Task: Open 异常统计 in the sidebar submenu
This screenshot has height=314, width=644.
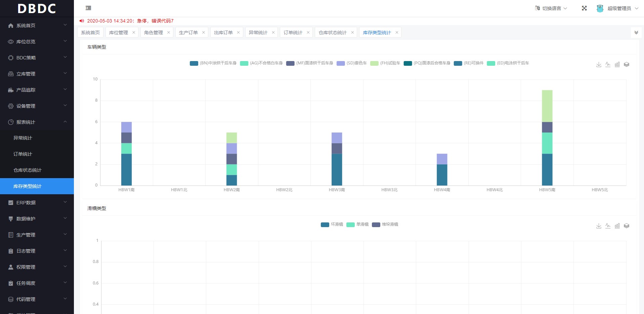Action: [23, 138]
